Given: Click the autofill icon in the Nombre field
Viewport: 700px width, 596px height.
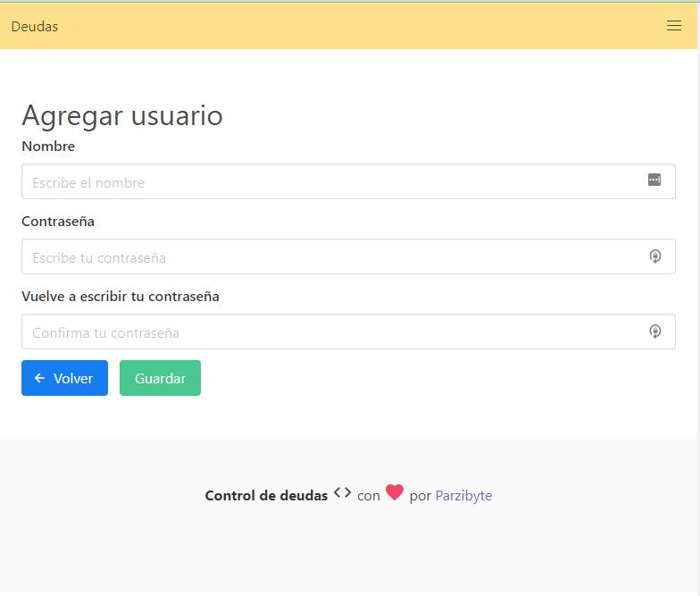Looking at the screenshot, I should click(x=654, y=180).
